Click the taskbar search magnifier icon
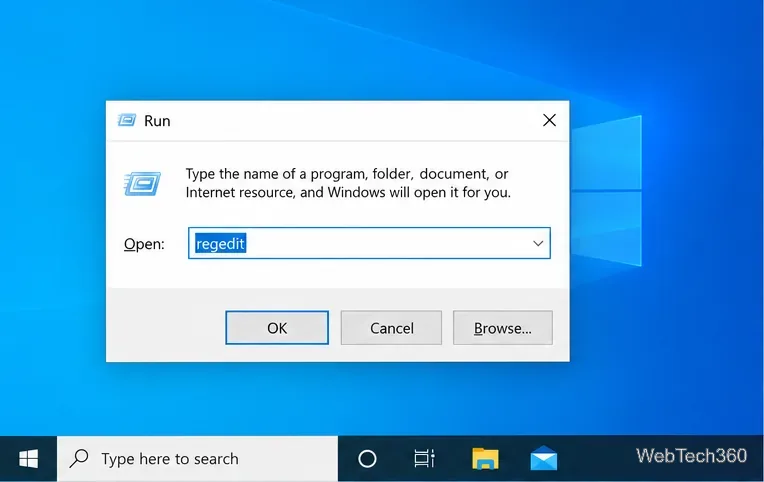Image resolution: width=764 pixels, height=482 pixels. click(79, 458)
